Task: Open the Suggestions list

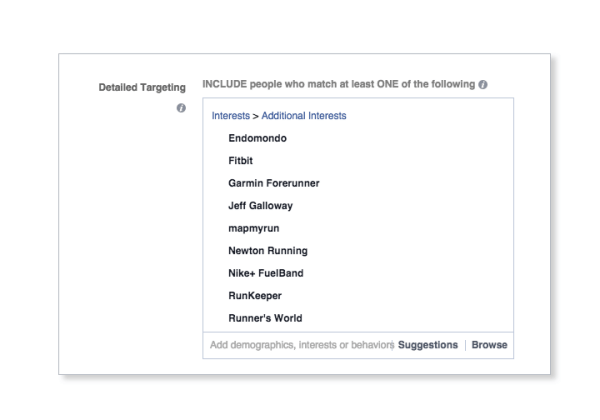Action: click(x=428, y=345)
